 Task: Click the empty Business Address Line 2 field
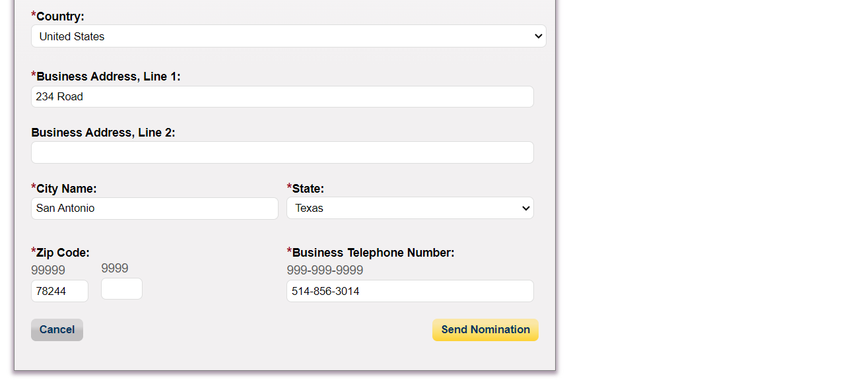282,152
